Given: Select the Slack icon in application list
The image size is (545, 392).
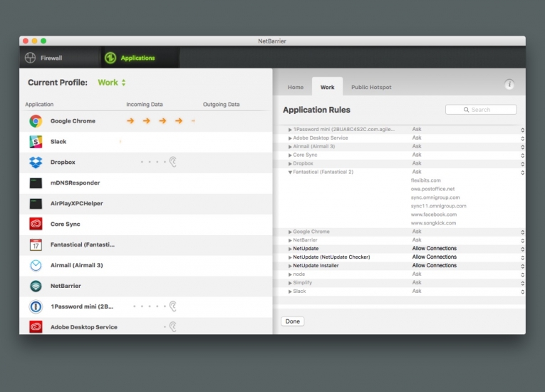Looking at the screenshot, I should click(x=36, y=142).
